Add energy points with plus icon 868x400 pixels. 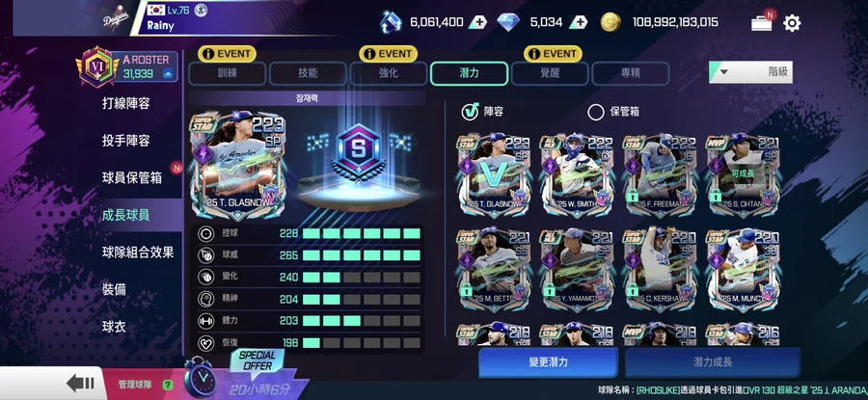(477, 23)
